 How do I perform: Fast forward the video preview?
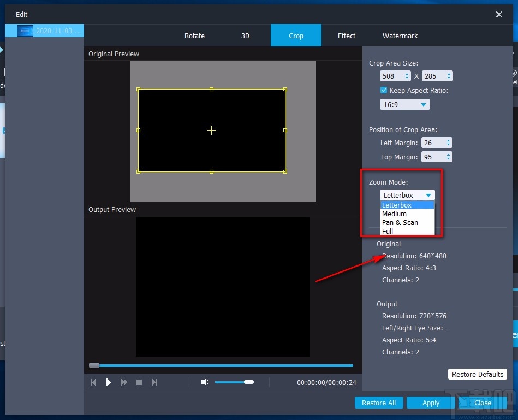pyautogui.click(x=123, y=382)
